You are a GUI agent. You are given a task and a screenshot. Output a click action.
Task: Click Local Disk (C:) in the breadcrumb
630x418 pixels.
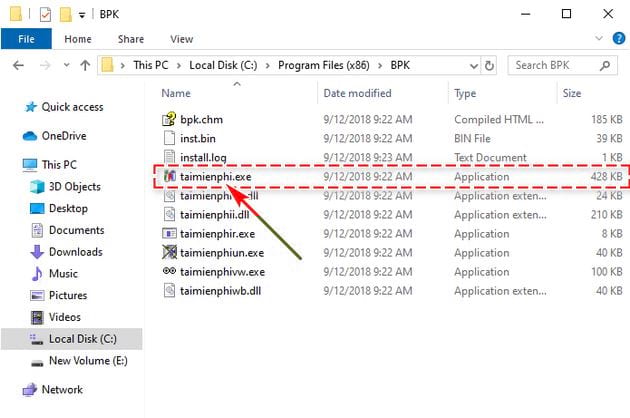click(223, 65)
